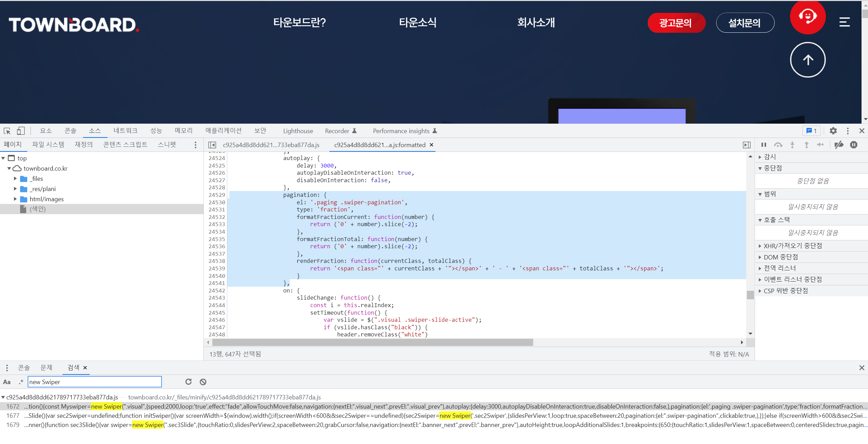Select the inspect element picker icon
This screenshot has height=444, width=868.
click(7, 131)
